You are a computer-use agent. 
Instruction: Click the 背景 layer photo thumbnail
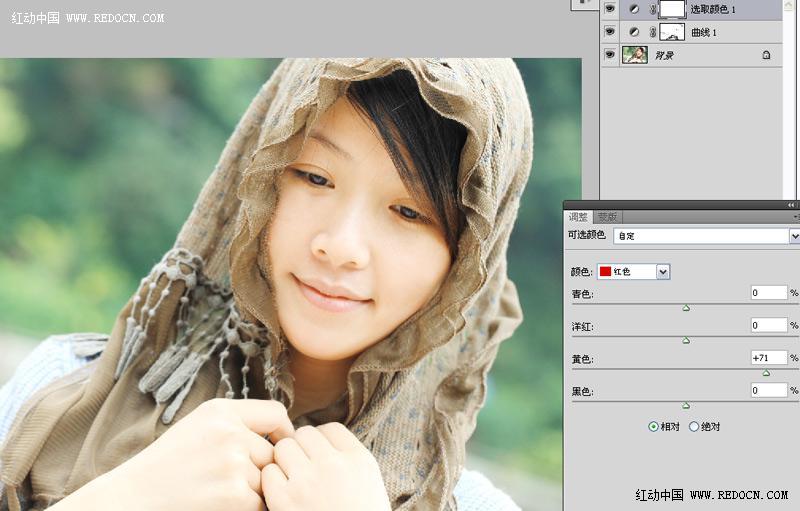pos(635,55)
